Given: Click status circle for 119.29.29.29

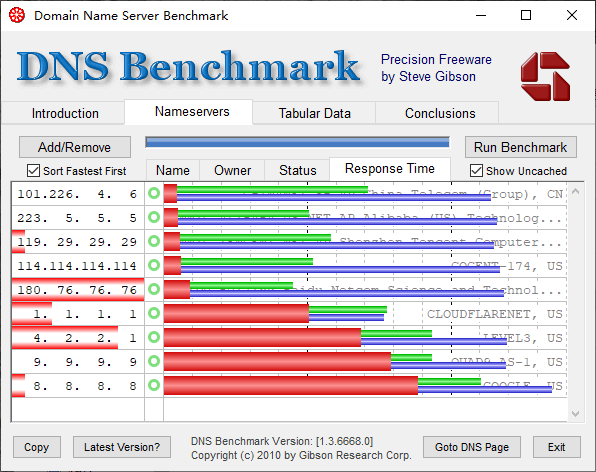Looking at the screenshot, I should click(x=154, y=241).
